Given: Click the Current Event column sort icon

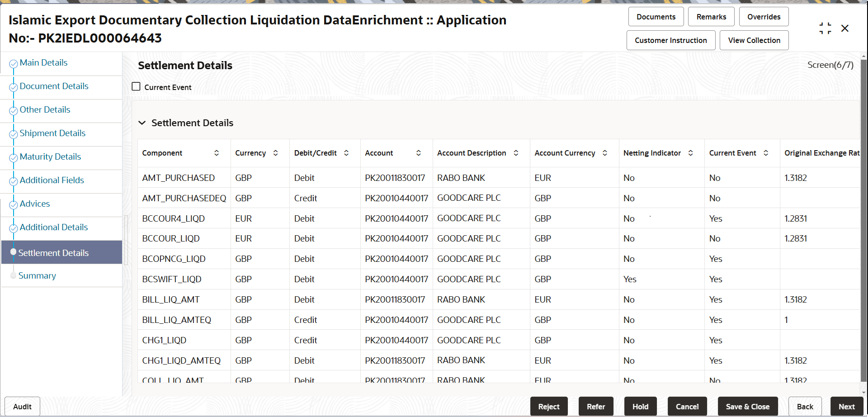Looking at the screenshot, I should coord(766,153).
